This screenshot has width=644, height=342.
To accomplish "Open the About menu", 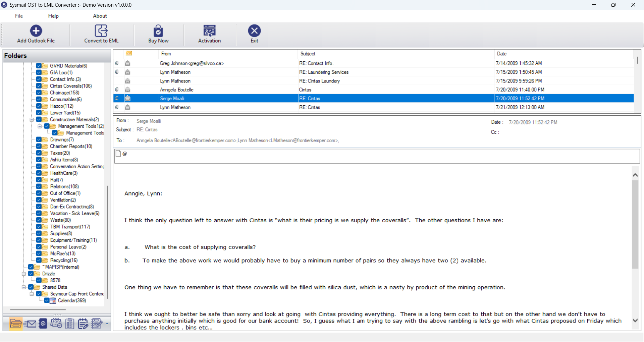I will point(100,16).
